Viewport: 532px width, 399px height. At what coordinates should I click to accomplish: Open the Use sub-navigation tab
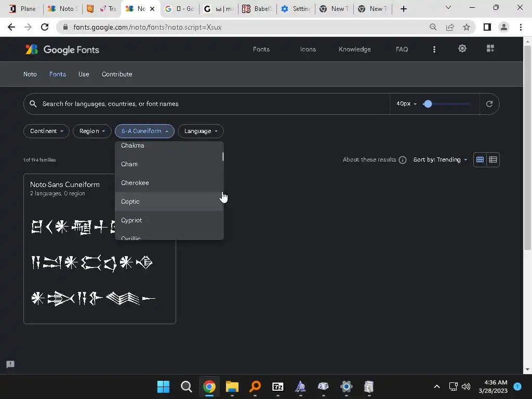pos(84,74)
